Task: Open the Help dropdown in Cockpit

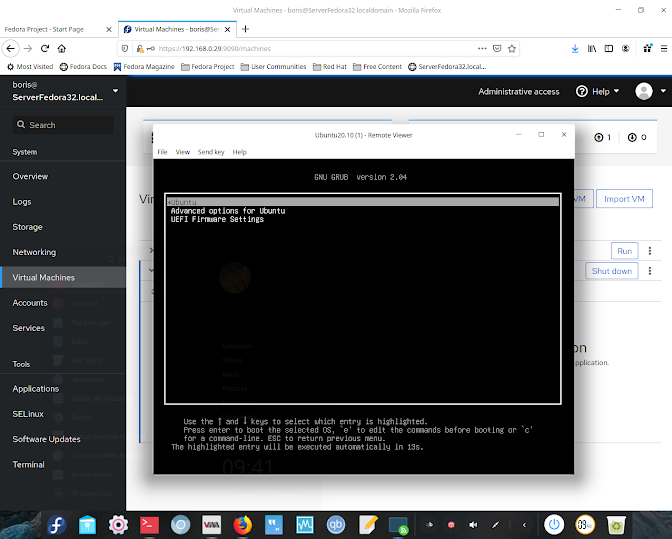Action: [597, 91]
